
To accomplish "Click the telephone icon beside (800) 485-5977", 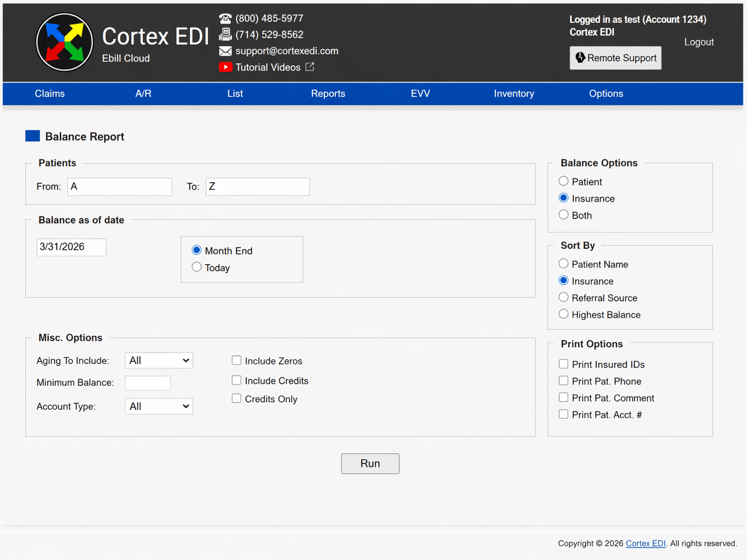I will [x=225, y=19].
